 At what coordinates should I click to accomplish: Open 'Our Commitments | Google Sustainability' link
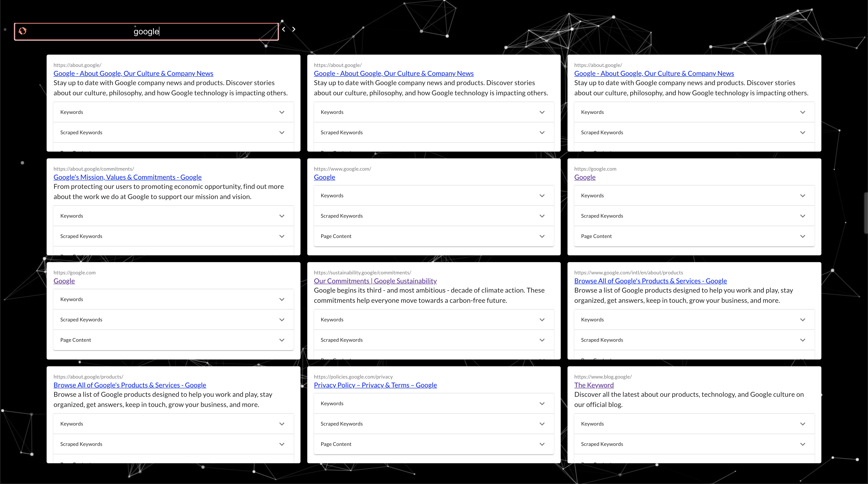click(x=375, y=281)
